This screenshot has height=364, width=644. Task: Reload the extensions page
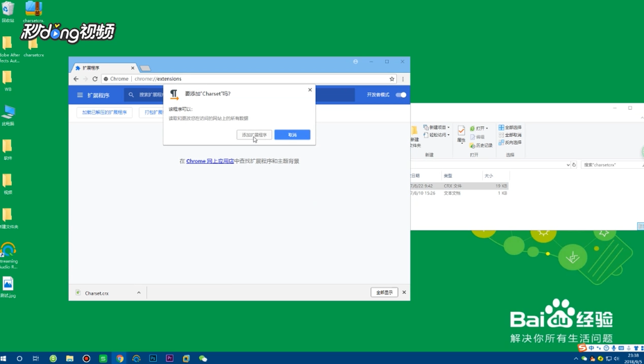(95, 79)
